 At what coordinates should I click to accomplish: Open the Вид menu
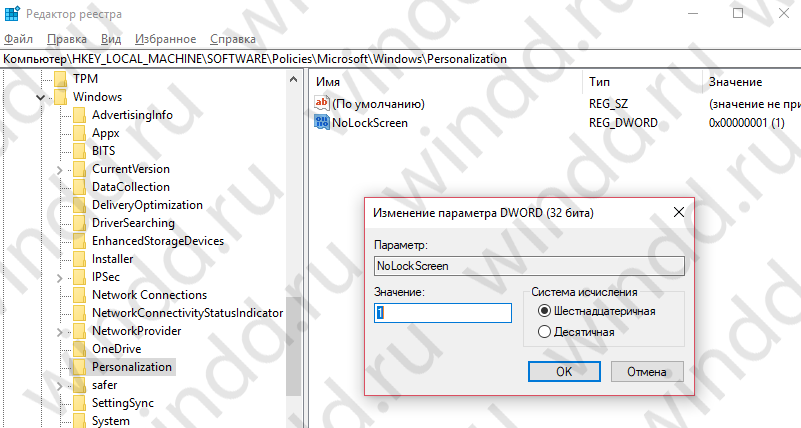click(x=111, y=39)
